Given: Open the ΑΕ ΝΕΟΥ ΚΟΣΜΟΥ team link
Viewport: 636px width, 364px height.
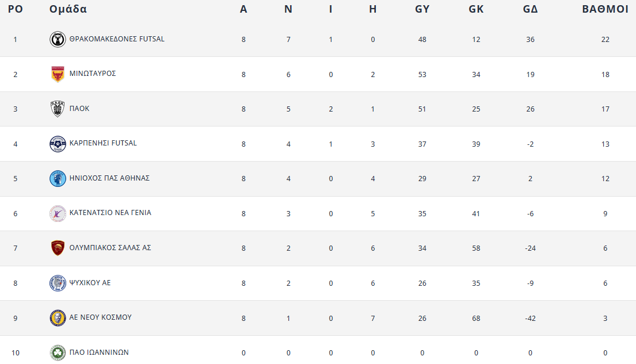Looking at the screenshot, I should (x=101, y=317).
